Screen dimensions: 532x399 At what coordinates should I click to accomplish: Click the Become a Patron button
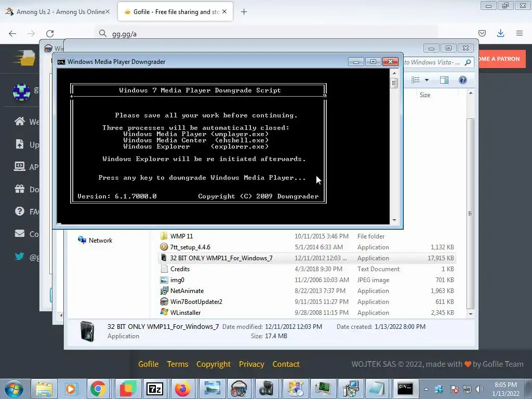click(x=502, y=59)
